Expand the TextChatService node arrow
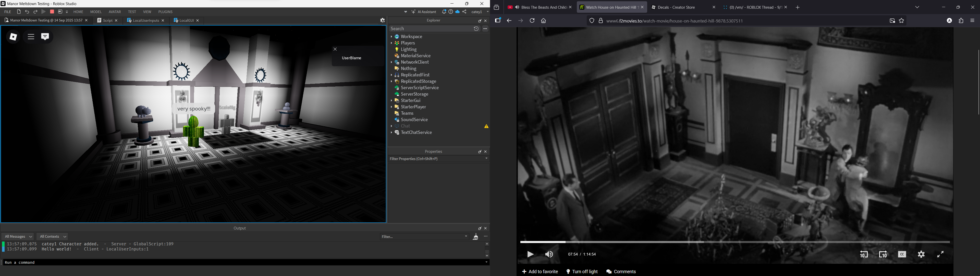Image resolution: width=980 pixels, height=276 pixels. click(391, 133)
